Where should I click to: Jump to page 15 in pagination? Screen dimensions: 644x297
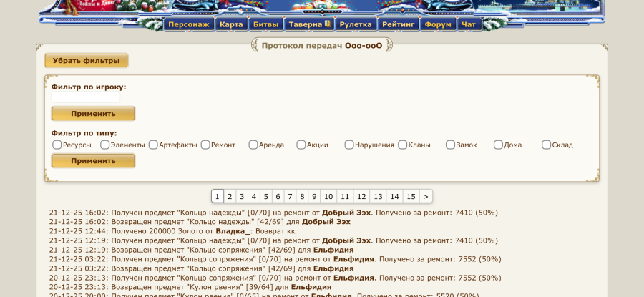point(411,196)
